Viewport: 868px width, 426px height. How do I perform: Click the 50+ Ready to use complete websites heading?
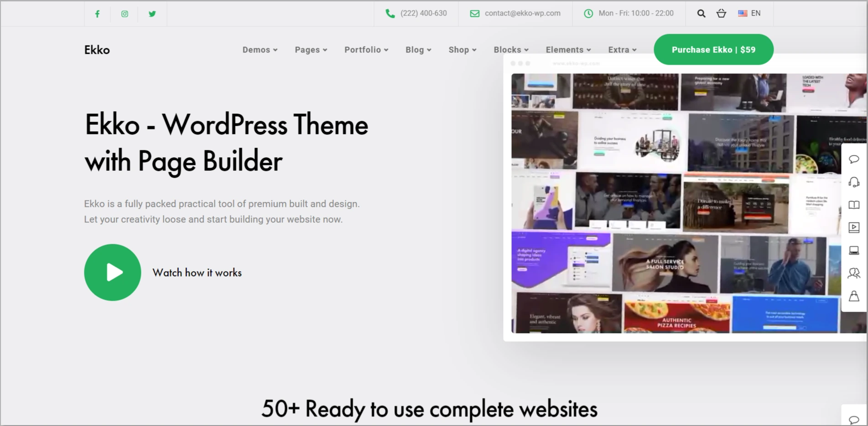click(429, 409)
